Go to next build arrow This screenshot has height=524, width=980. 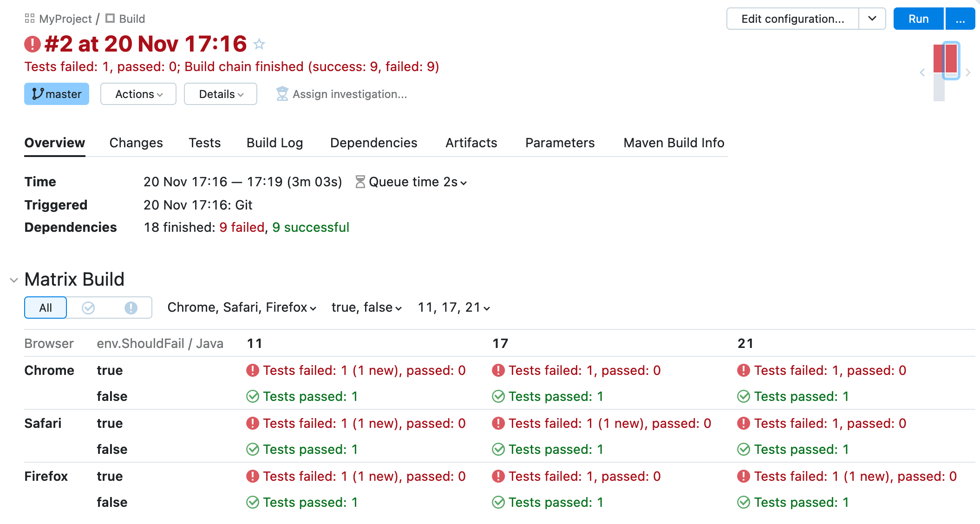click(968, 72)
